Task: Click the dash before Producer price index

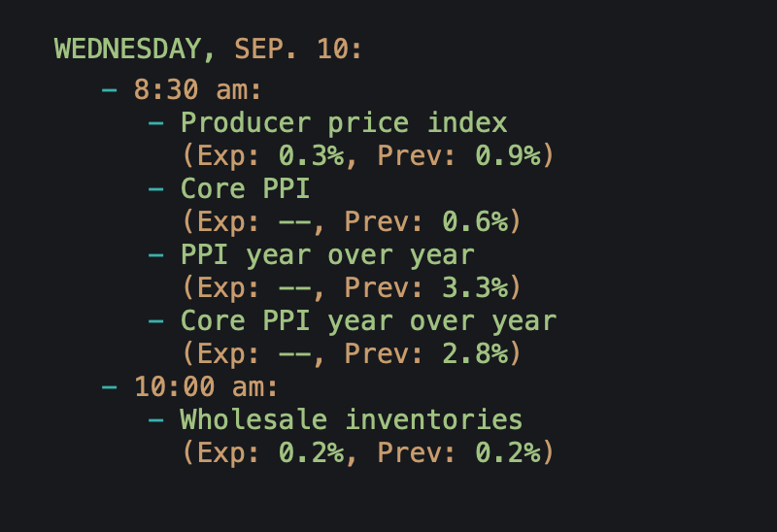Action: [x=155, y=123]
